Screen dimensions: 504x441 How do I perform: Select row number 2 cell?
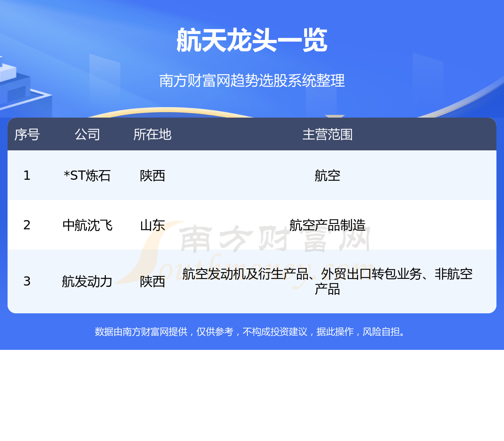27,225
